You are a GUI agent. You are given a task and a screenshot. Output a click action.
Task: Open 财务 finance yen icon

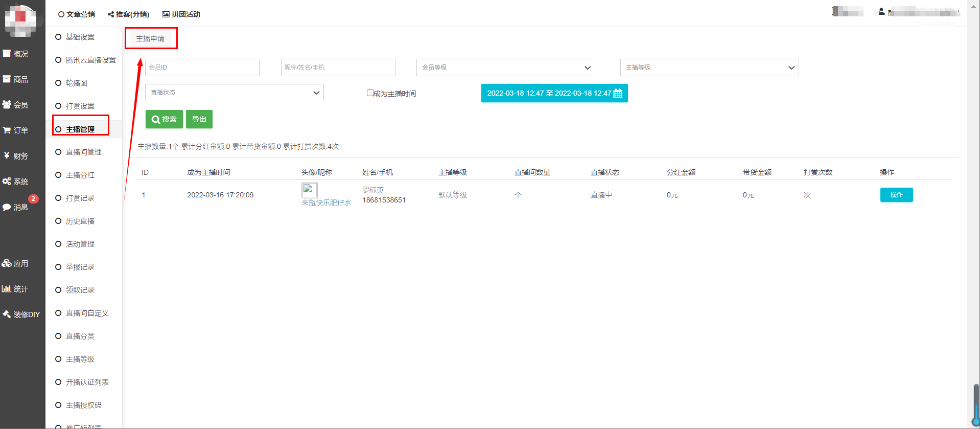tap(7, 155)
